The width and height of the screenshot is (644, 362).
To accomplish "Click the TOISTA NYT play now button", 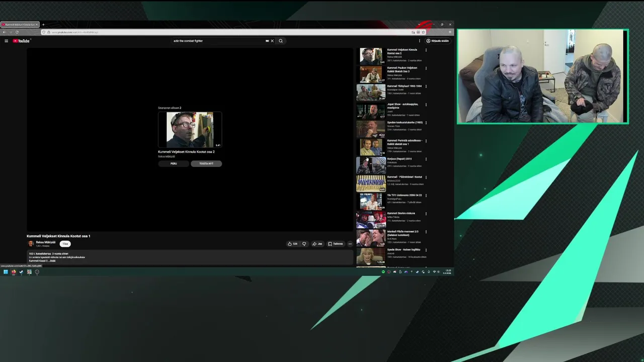I will pyautogui.click(x=206, y=163).
